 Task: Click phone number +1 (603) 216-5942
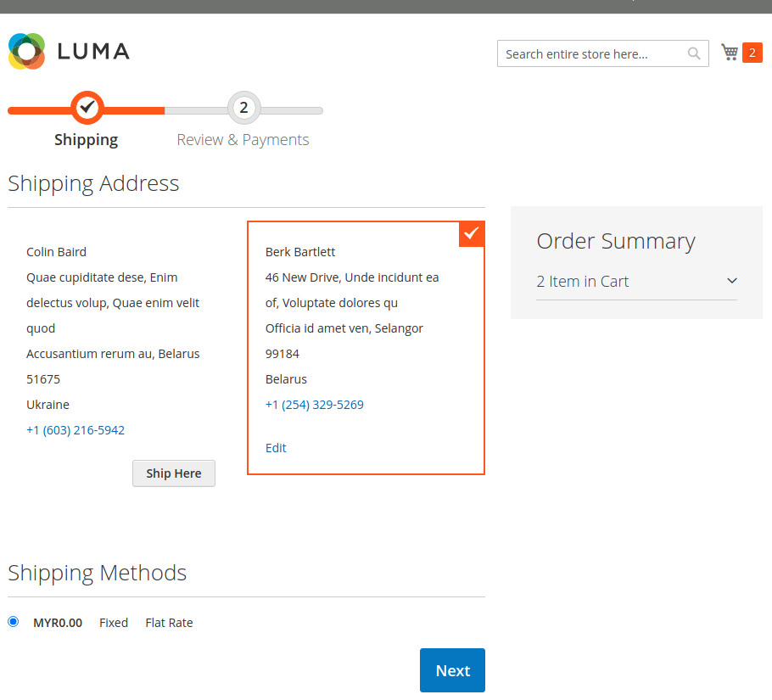click(x=76, y=430)
